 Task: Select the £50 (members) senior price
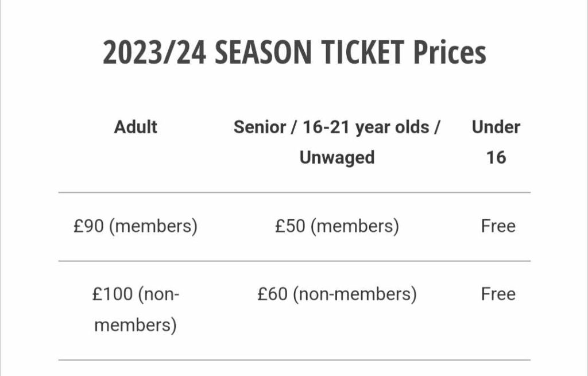tap(336, 226)
